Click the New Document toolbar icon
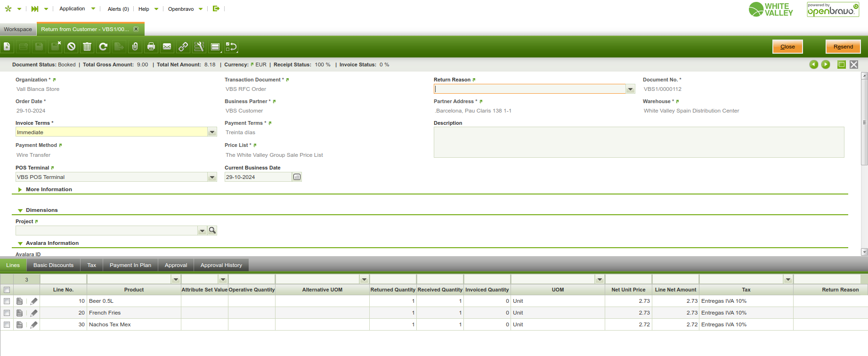This screenshot has height=356, width=868. click(7, 47)
